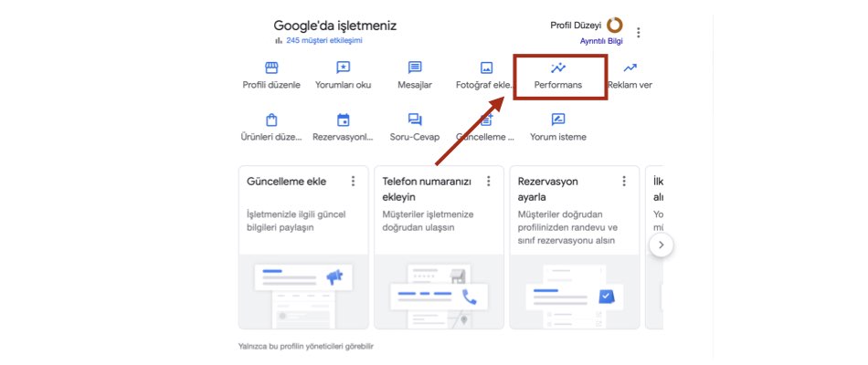868x365 pixels.
Task: Open 245 müşteri etkileşimi link
Action: click(x=324, y=41)
